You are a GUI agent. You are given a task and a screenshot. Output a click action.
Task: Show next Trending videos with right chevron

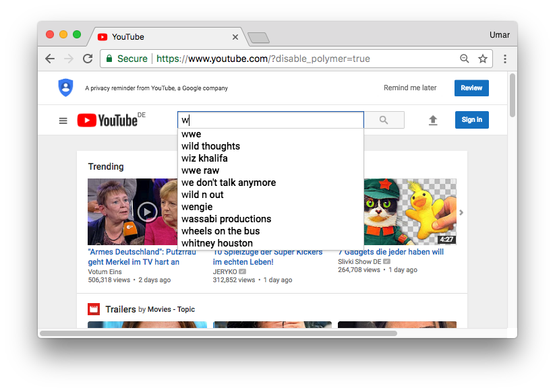point(461,212)
